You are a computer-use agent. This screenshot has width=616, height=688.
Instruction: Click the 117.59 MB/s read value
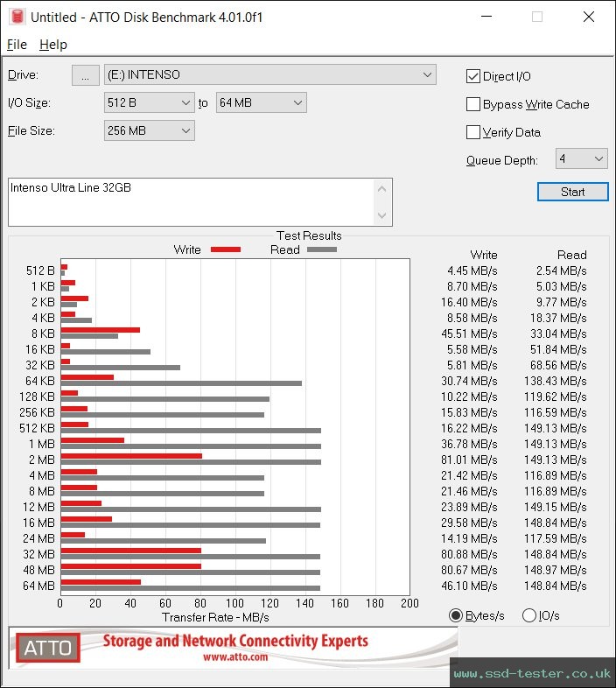coord(556,538)
